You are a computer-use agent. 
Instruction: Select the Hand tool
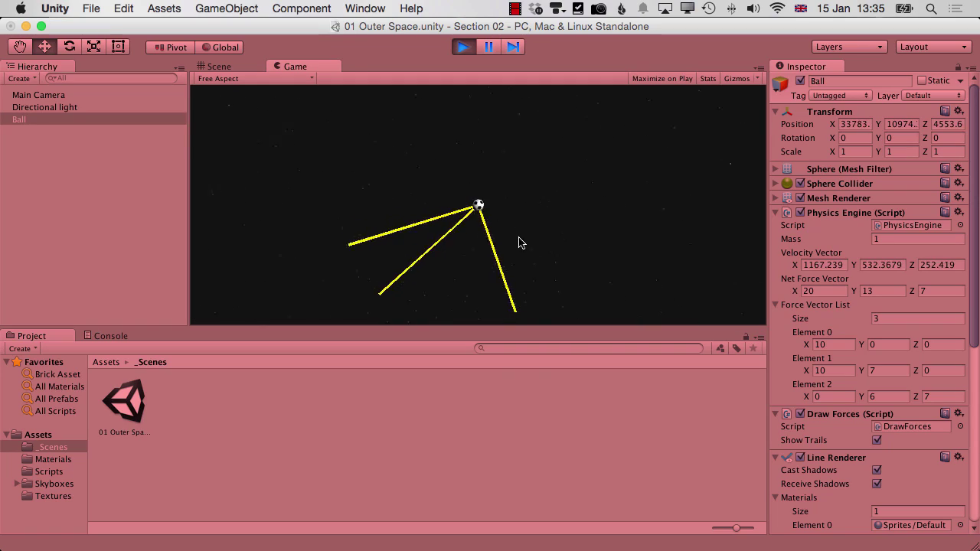pyautogui.click(x=20, y=47)
